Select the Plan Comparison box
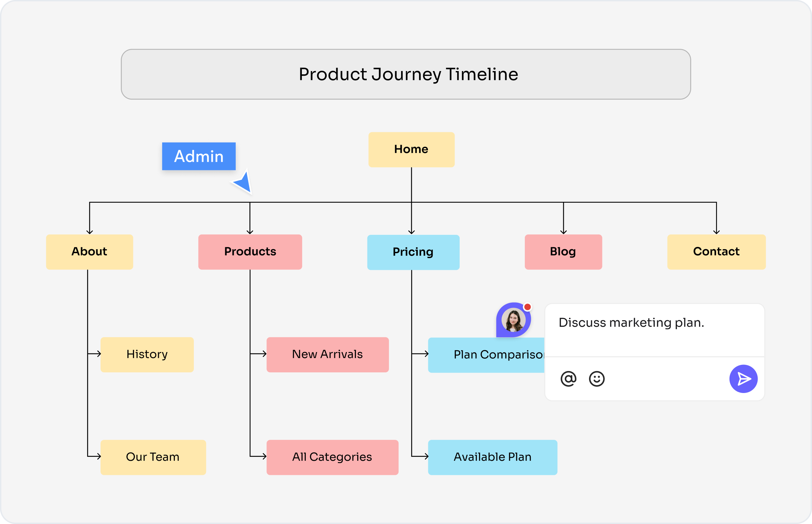 486,355
